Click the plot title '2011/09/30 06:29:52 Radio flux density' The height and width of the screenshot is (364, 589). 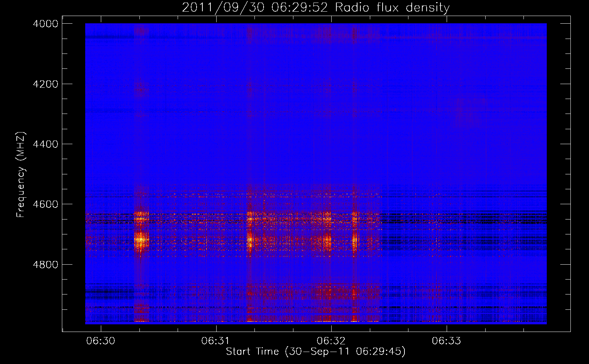[316, 7]
